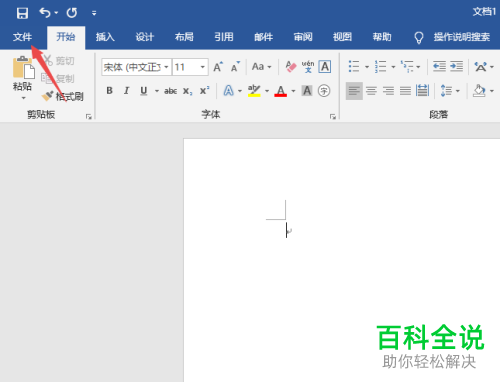Increase paragraph indent
The width and height of the screenshot is (500, 382).
point(456,66)
